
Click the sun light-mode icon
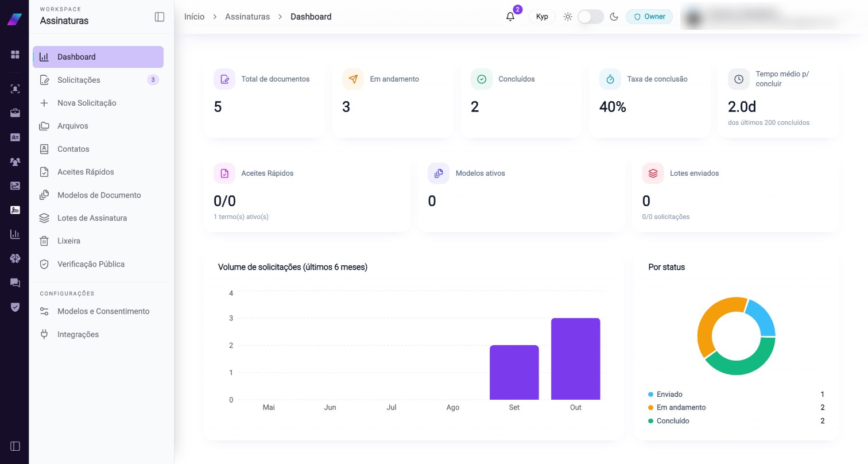coord(568,17)
